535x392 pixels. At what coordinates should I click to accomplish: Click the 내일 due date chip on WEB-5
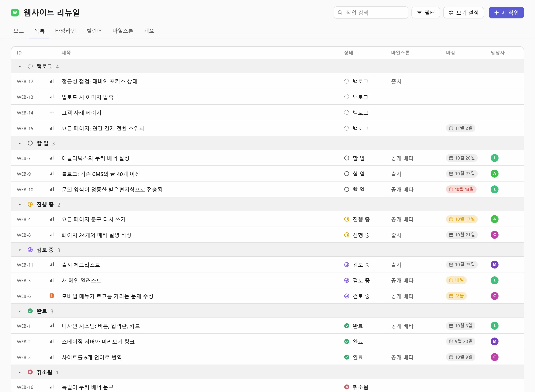456,280
